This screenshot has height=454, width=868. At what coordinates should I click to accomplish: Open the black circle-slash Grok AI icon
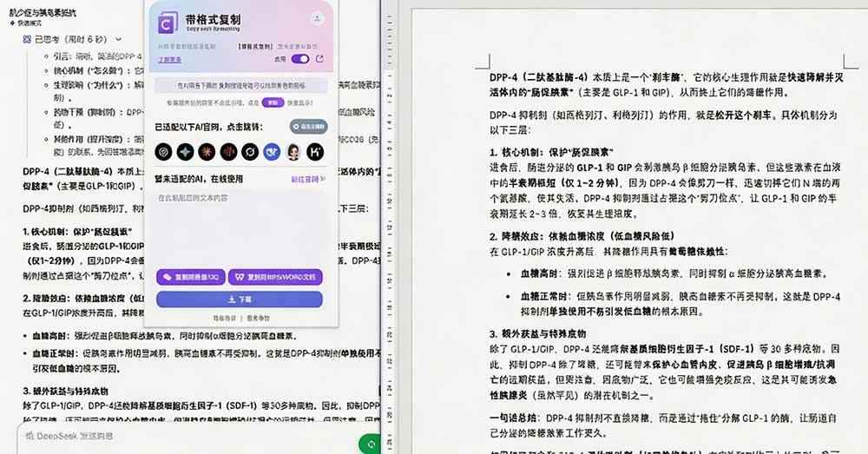coord(250,152)
